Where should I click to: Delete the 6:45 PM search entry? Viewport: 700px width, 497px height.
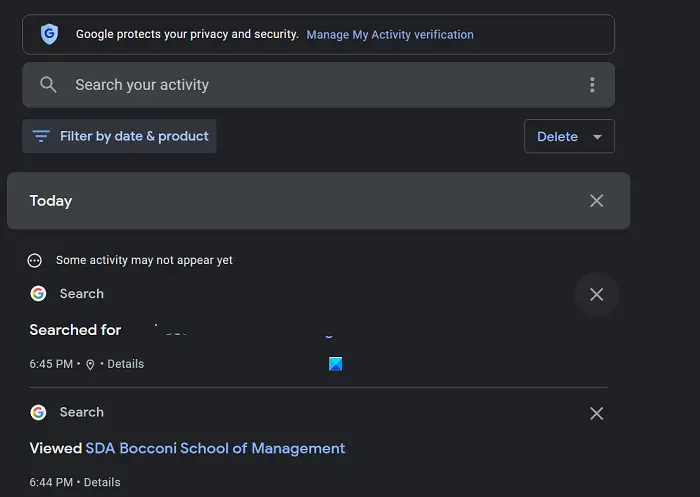coord(596,294)
